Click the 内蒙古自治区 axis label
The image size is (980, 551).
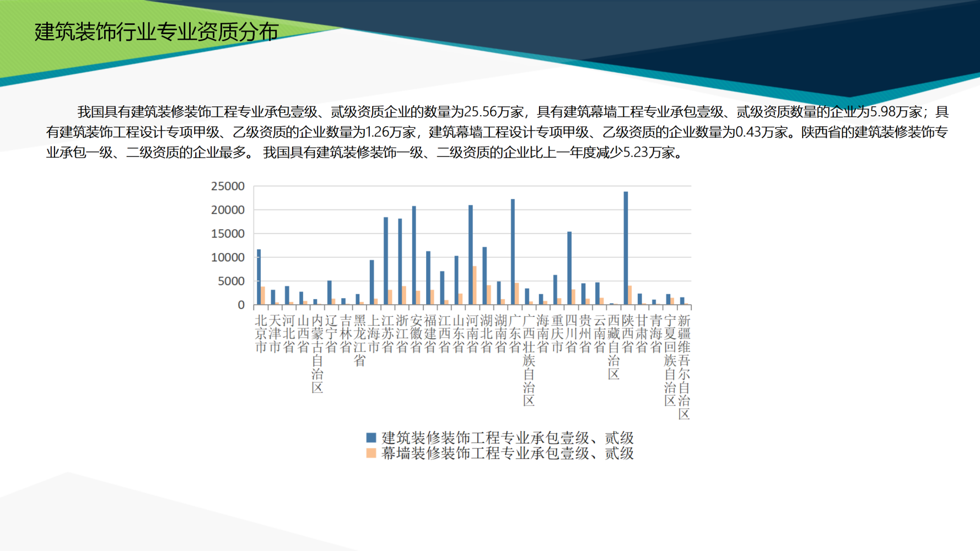tap(317, 354)
